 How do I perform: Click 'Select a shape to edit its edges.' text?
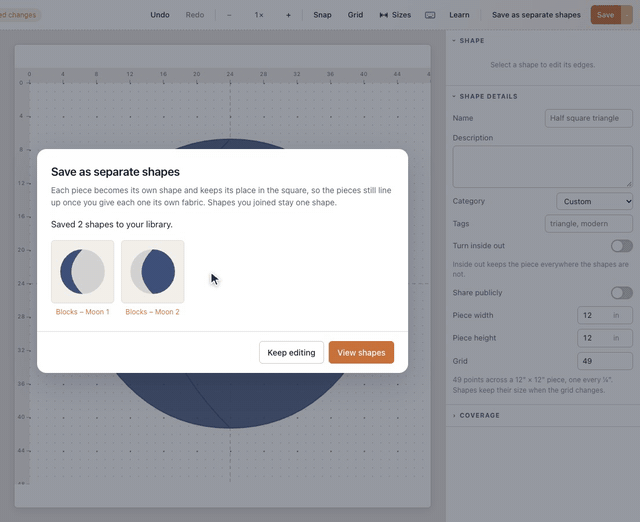pyautogui.click(x=542, y=64)
